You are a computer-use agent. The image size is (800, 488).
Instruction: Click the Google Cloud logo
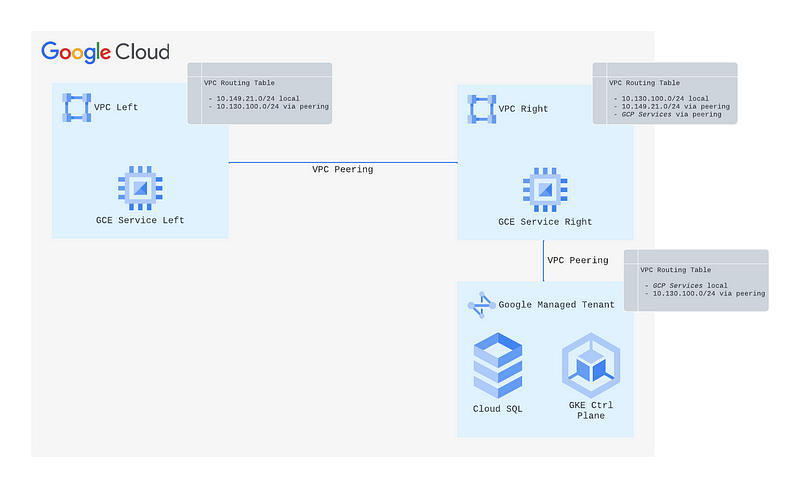click(106, 52)
